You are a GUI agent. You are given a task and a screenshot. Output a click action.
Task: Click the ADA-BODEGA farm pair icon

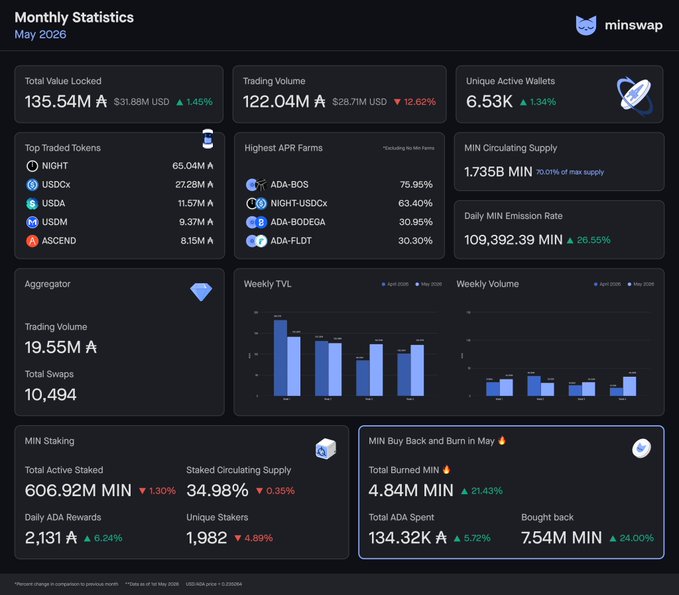pyautogui.click(x=256, y=222)
